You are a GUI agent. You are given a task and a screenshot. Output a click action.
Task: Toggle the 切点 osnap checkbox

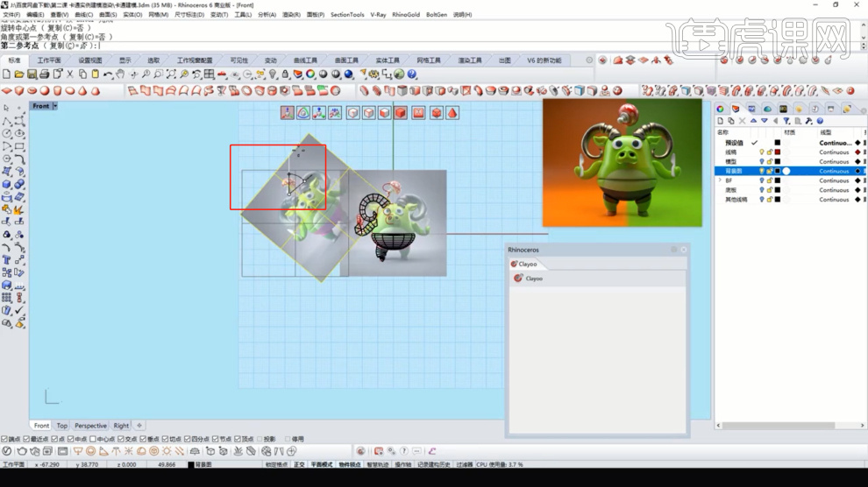tap(165, 439)
